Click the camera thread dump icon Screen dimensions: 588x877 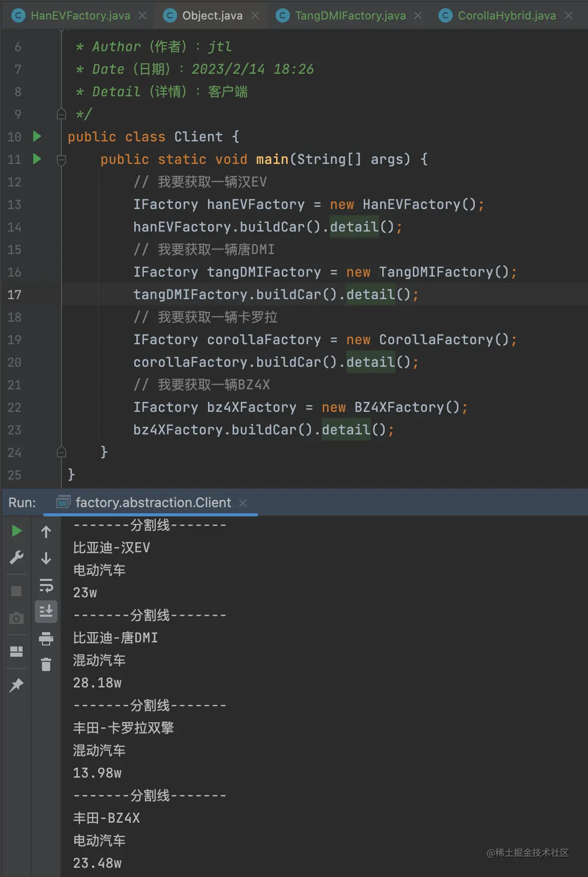point(16,618)
